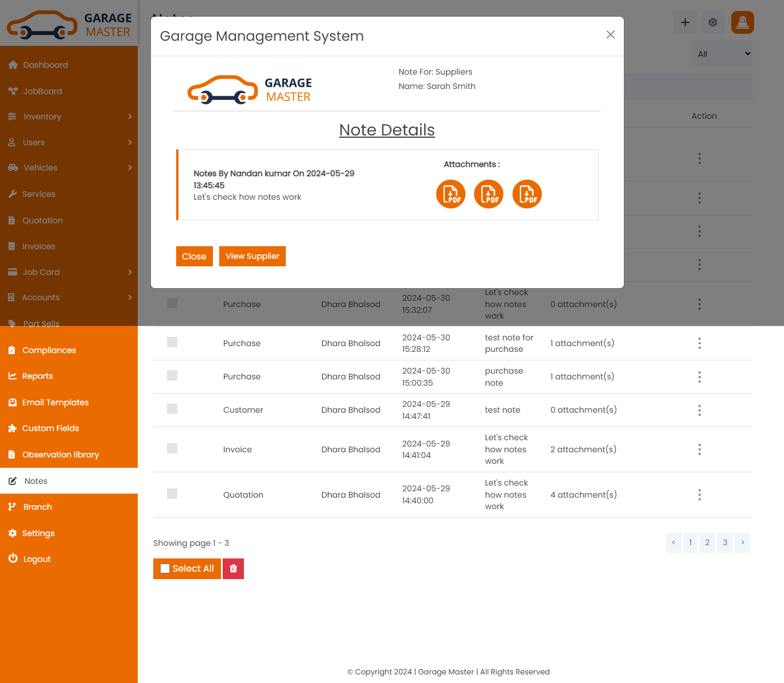Viewport: 784px width, 683px height.
Task: Download the third PDF attachment
Action: tap(527, 194)
